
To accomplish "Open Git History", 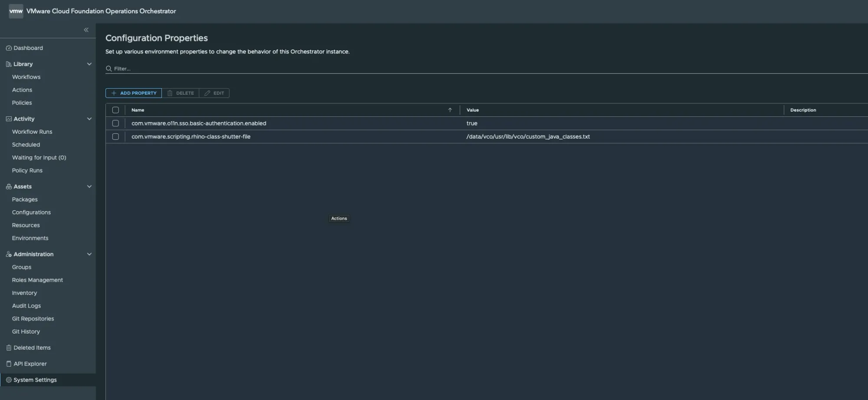I will click(26, 332).
